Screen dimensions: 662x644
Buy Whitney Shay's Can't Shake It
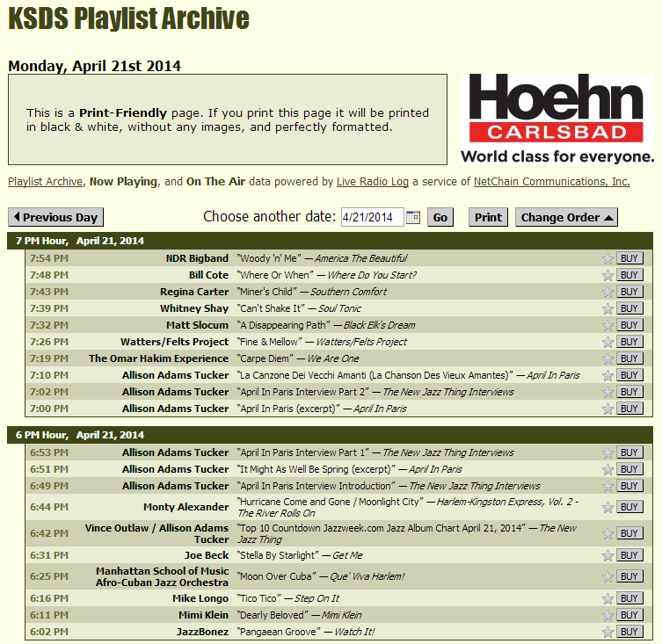click(x=629, y=308)
